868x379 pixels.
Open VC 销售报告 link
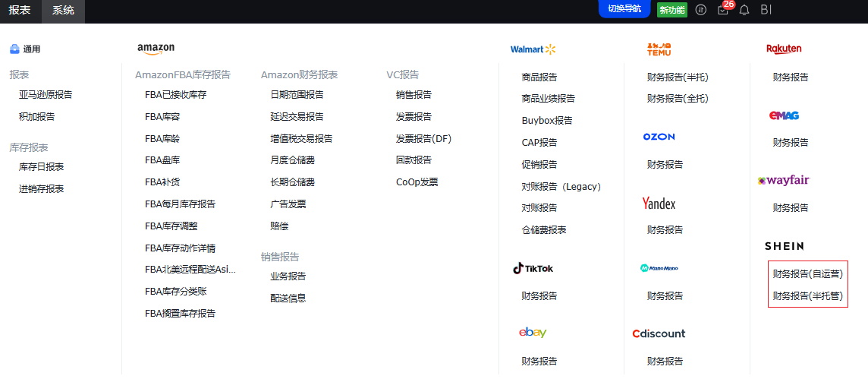[414, 95]
